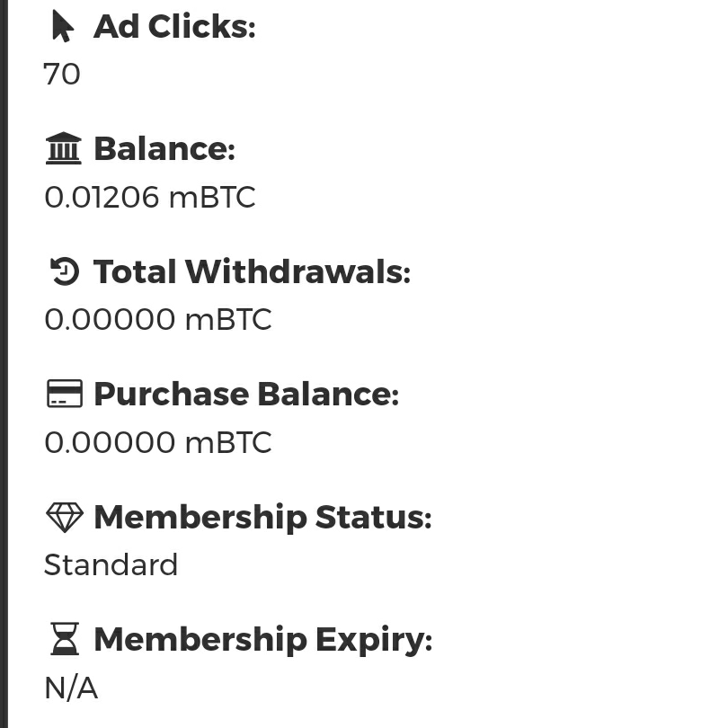Screen dimensions: 728x728
Task: Click the arrow pointer graphic at top
Action: pyautogui.click(x=61, y=24)
